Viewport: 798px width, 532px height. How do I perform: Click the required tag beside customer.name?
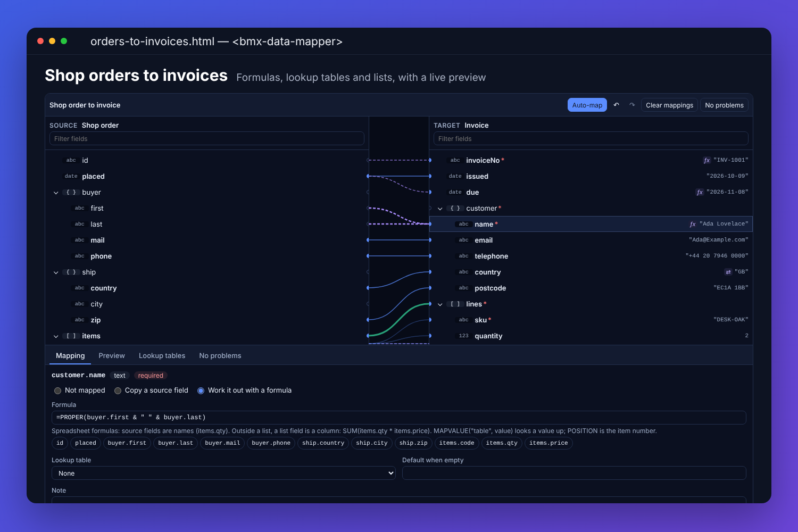pos(151,376)
